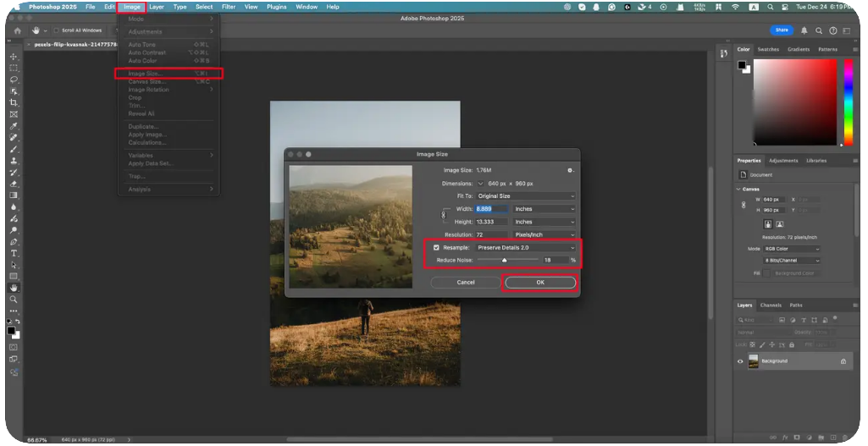Open the 8 Bits/Channel dropdown
The width and height of the screenshot is (868, 446).
point(791,260)
